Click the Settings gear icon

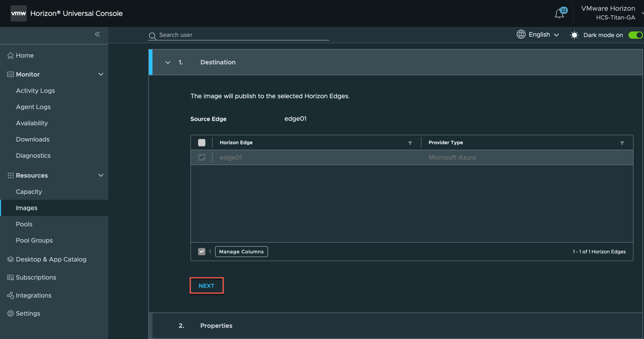coord(10,313)
